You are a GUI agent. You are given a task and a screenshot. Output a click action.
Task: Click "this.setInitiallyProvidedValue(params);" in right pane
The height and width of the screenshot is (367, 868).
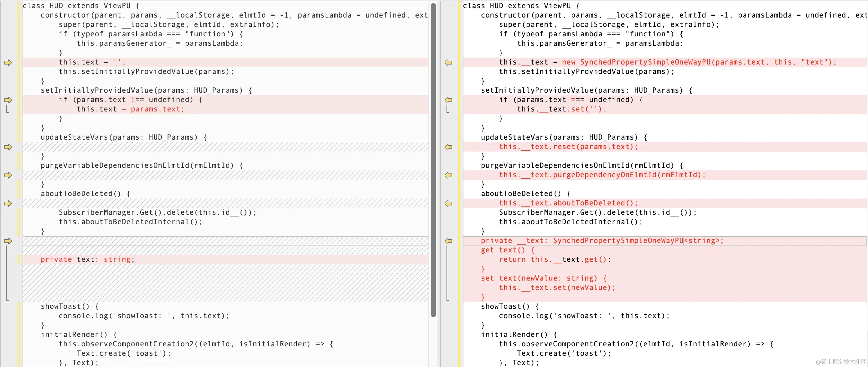(x=586, y=72)
